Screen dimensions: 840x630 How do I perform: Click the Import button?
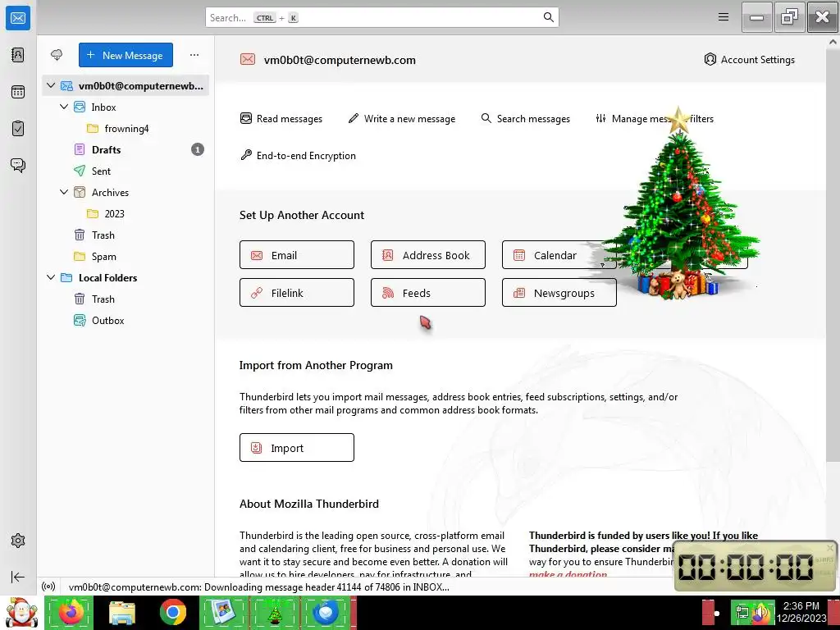[297, 447]
